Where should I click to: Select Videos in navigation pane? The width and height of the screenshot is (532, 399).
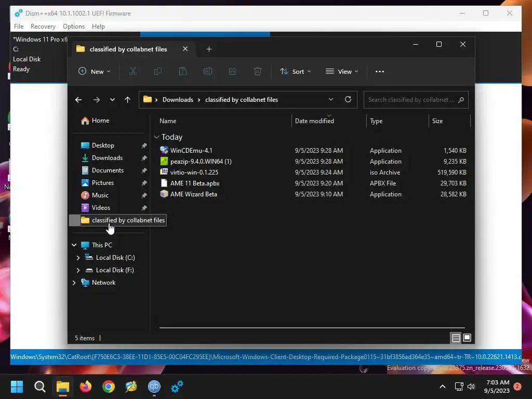(x=101, y=208)
